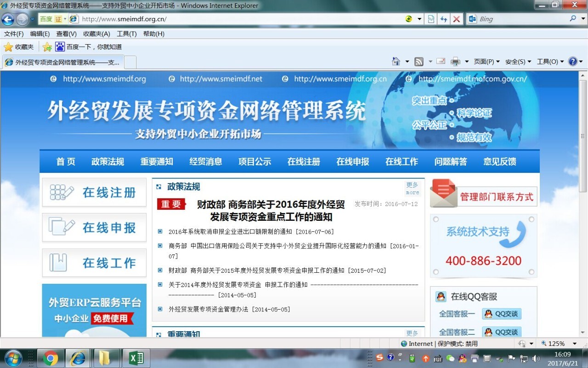Click the Refresh page icon
The width and height of the screenshot is (588, 368).
[444, 19]
